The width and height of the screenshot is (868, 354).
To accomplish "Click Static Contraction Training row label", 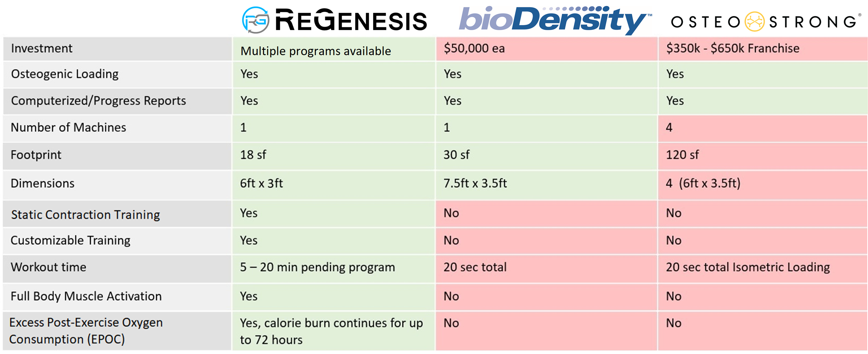I will pyautogui.click(x=86, y=215).
